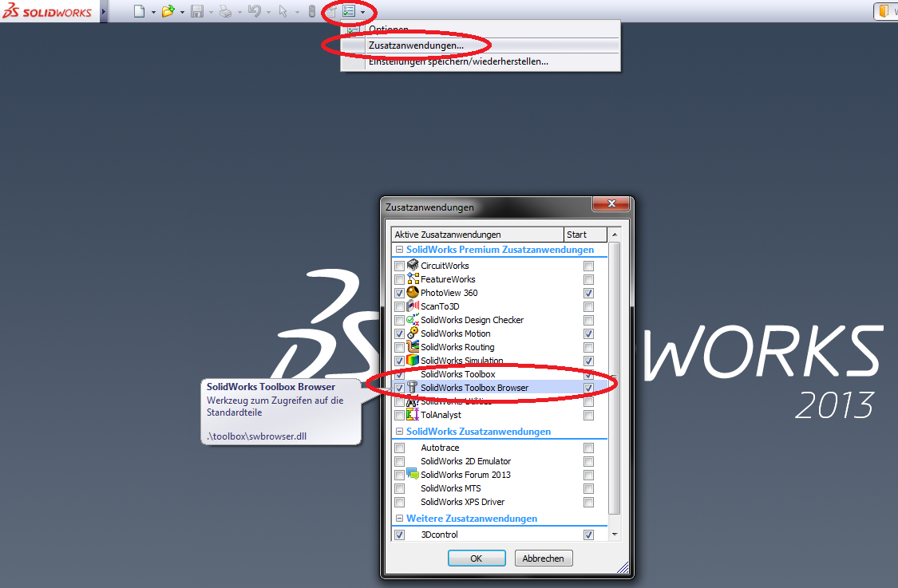Create a new document with the New icon
898x588 pixels.
139,11
